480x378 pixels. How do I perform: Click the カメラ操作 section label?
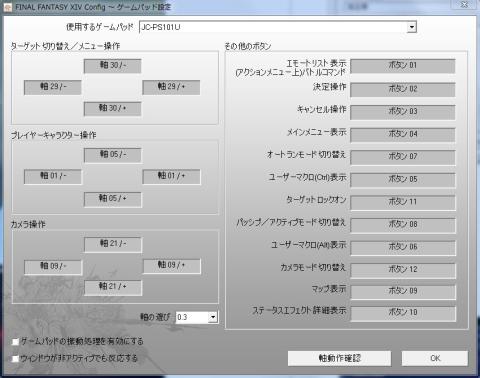click(x=28, y=224)
